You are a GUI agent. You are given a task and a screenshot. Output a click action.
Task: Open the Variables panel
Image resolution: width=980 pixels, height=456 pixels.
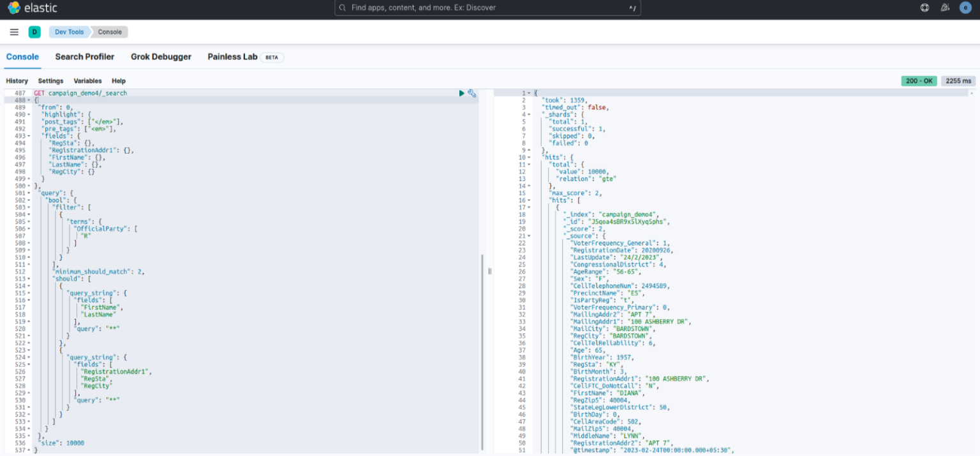87,81
